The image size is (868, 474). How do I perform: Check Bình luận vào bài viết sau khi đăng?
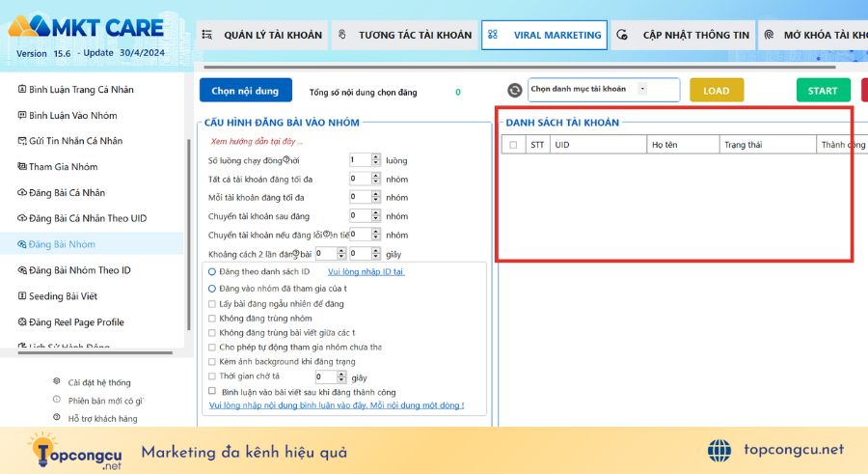click(x=212, y=391)
